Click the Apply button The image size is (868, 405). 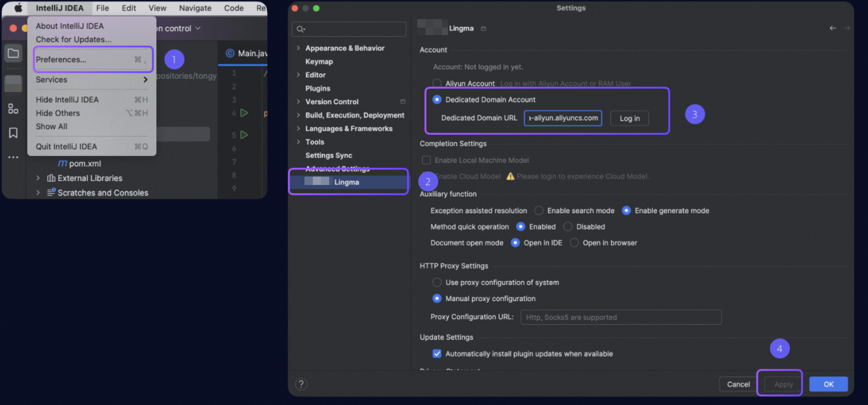(783, 384)
